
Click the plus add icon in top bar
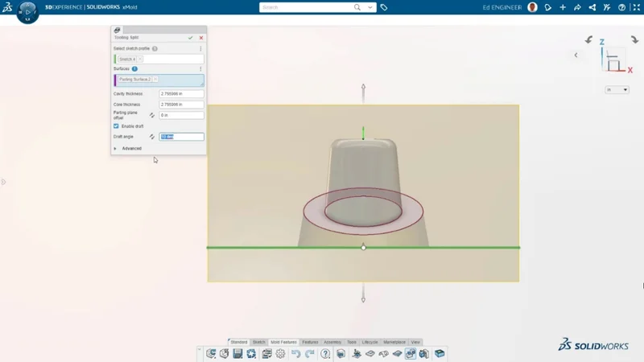coord(563,7)
